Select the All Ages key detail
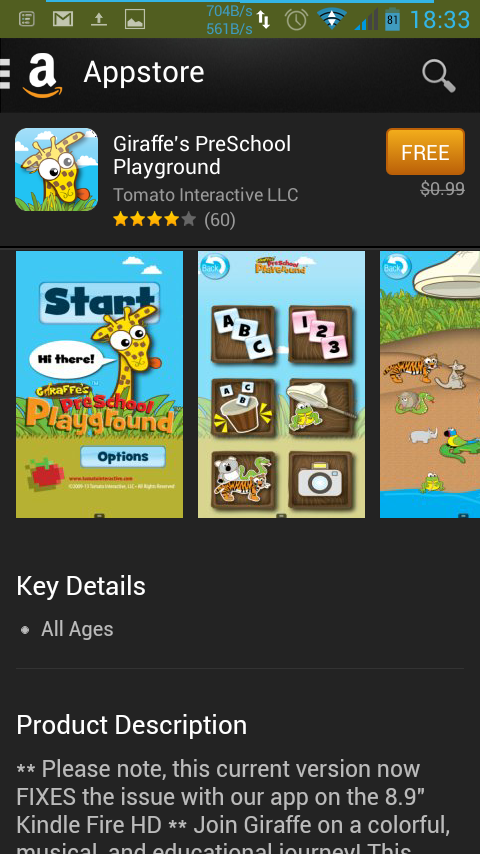Screen dimensions: 480x854 (77, 629)
